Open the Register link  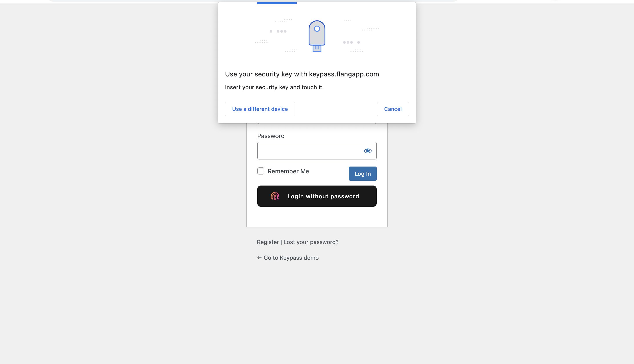(268, 242)
